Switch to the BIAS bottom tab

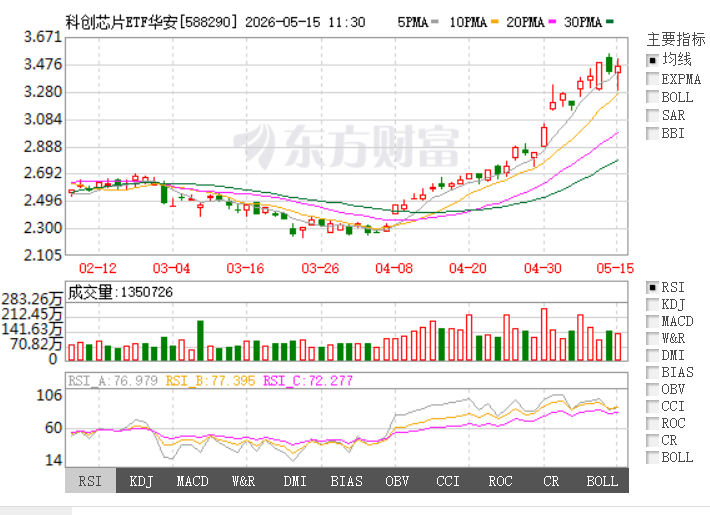(x=346, y=481)
